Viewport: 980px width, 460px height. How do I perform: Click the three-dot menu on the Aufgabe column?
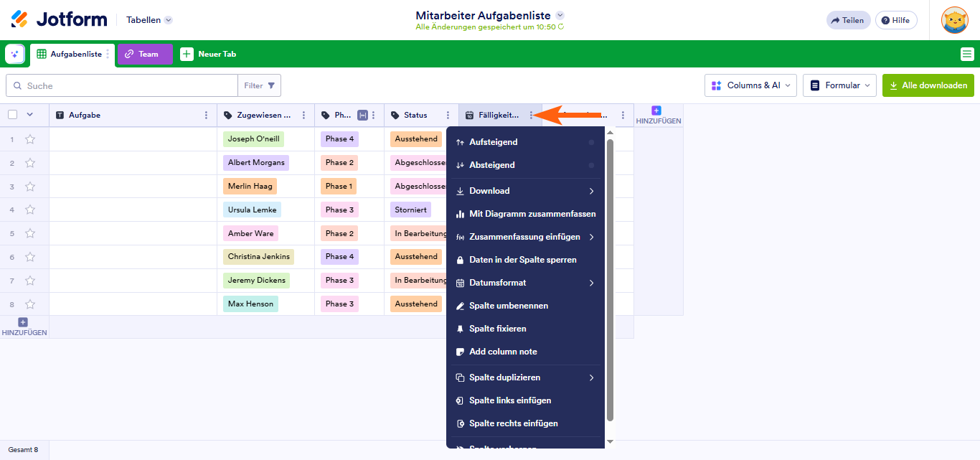pyautogui.click(x=207, y=114)
